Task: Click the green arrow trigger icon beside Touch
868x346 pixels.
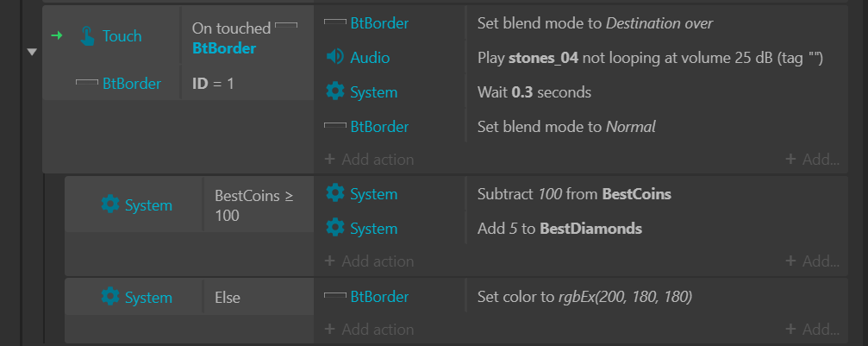Action: coord(57,35)
